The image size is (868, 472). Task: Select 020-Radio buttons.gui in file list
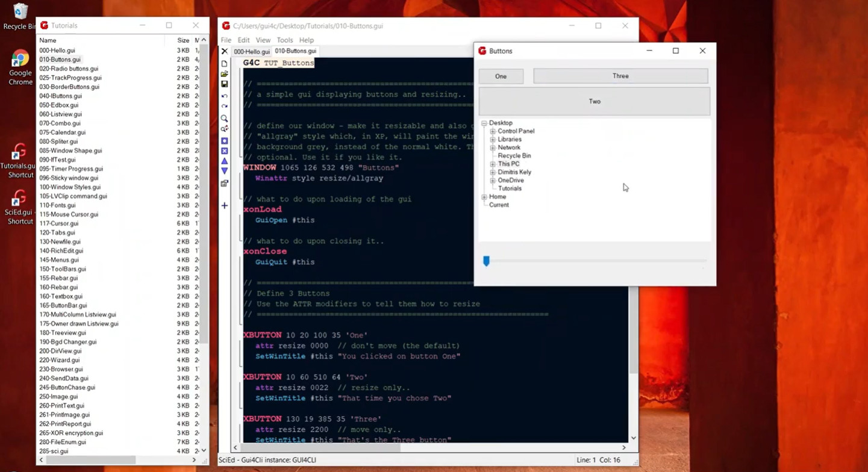pyautogui.click(x=69, y=69)
